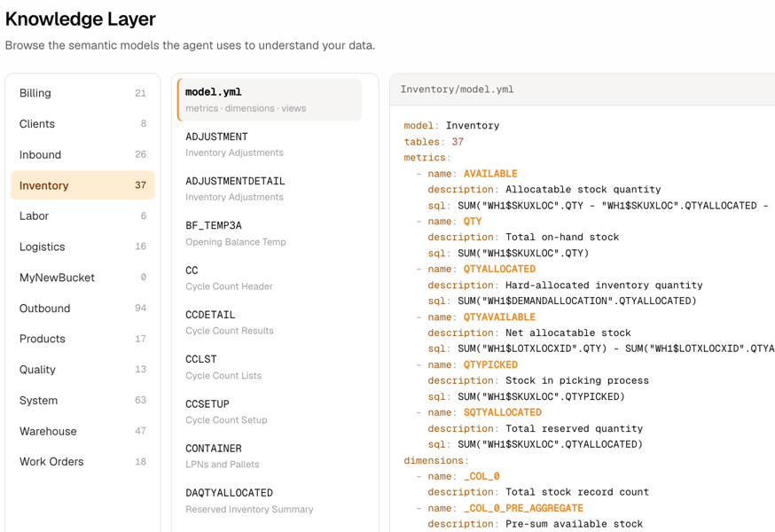
Task: Click the Browse the semantic models subtitle
Action: pos(190,45)
